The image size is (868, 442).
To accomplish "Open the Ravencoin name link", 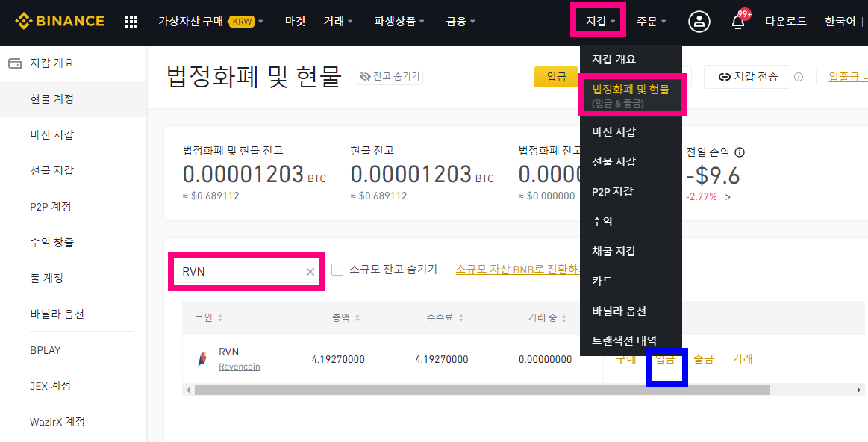I will pyautogui.click(x=239, y=367).
